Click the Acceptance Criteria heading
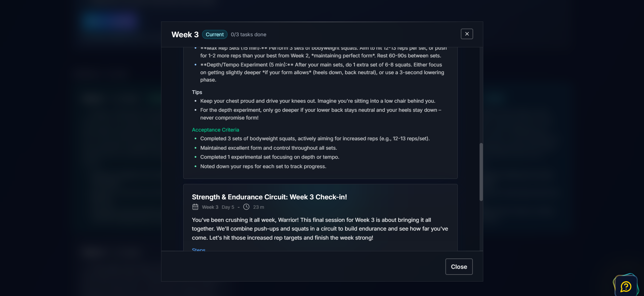Screen dimensions: 644x296 [215, 130]
